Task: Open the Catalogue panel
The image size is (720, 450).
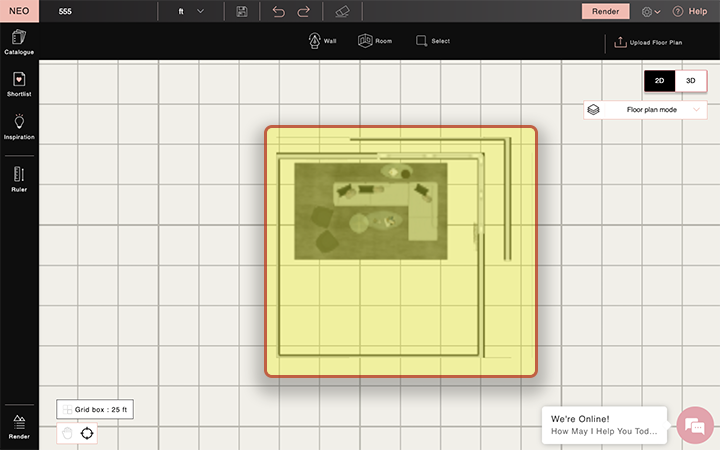Action: (x=19, y=41)
